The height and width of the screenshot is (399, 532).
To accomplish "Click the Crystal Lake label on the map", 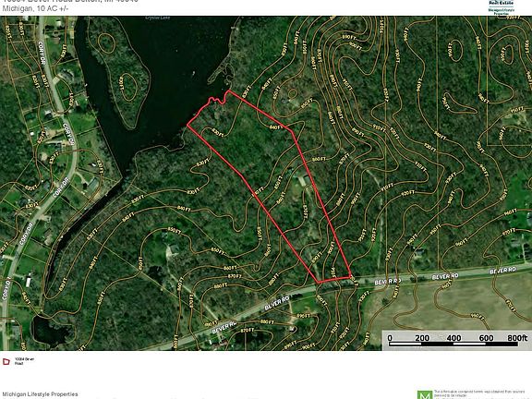I will pyautogui.click(x=157, y=18).
